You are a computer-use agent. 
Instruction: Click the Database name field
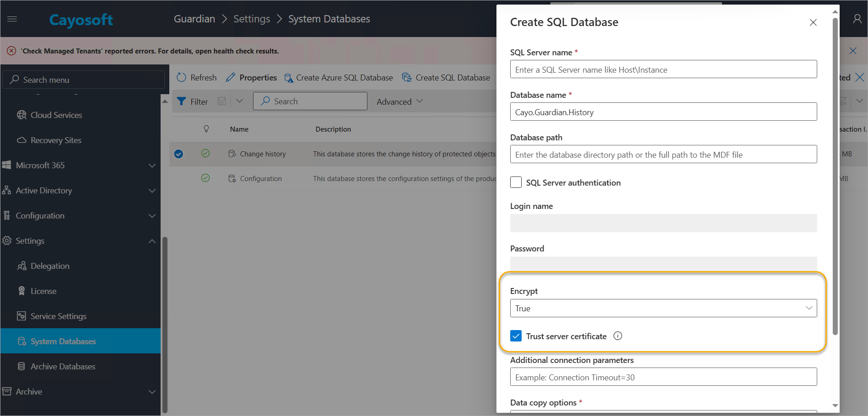coord(663,112)
